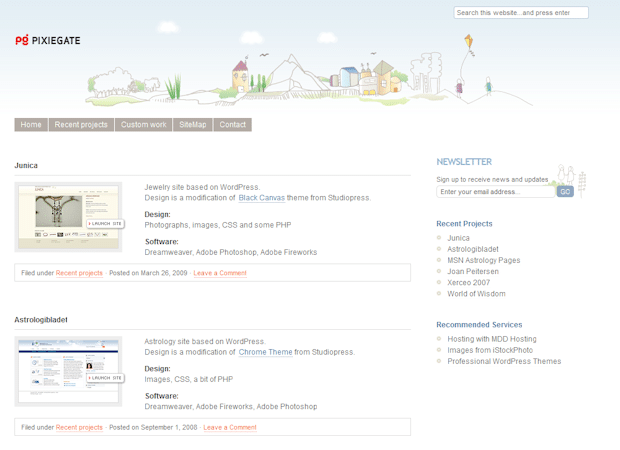Viewport: 620px width, 450px height.
Task: Open the Home menu item
Action: (31, 125)
